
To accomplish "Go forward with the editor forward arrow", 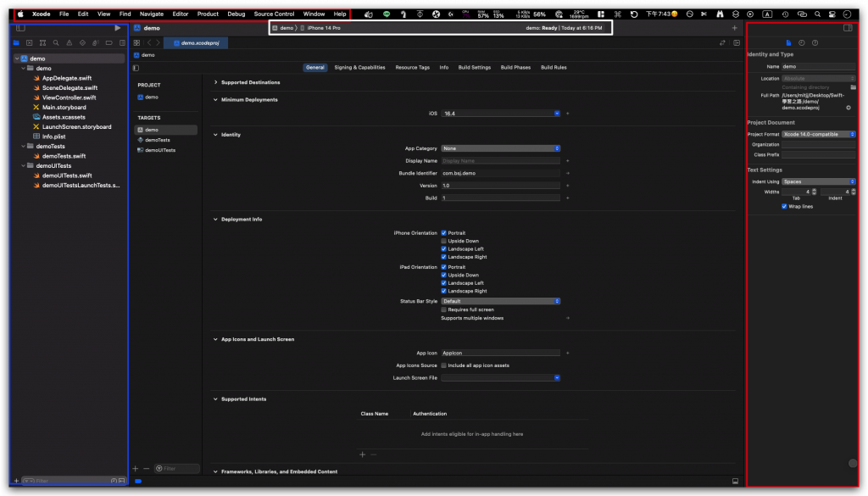I will (158, 42).
